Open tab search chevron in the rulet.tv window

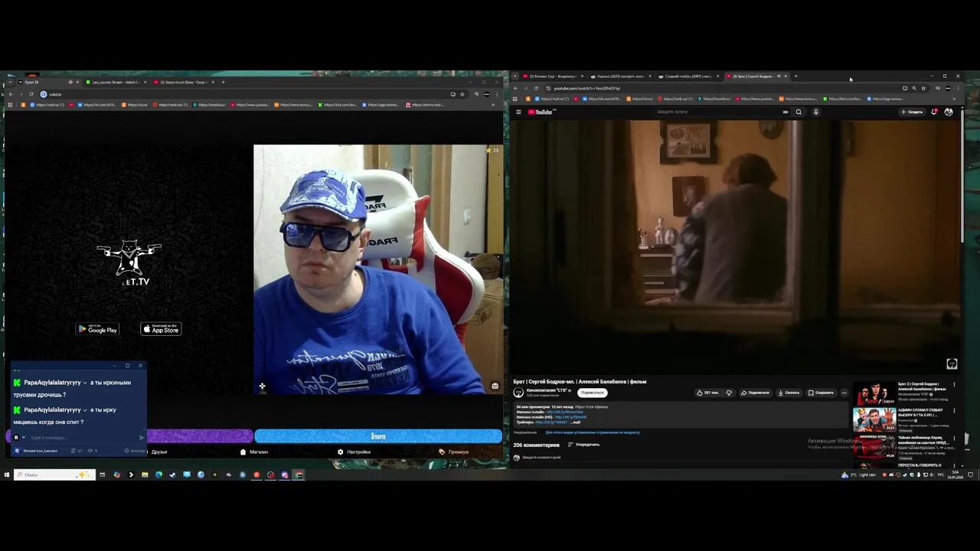click(8, 82)
